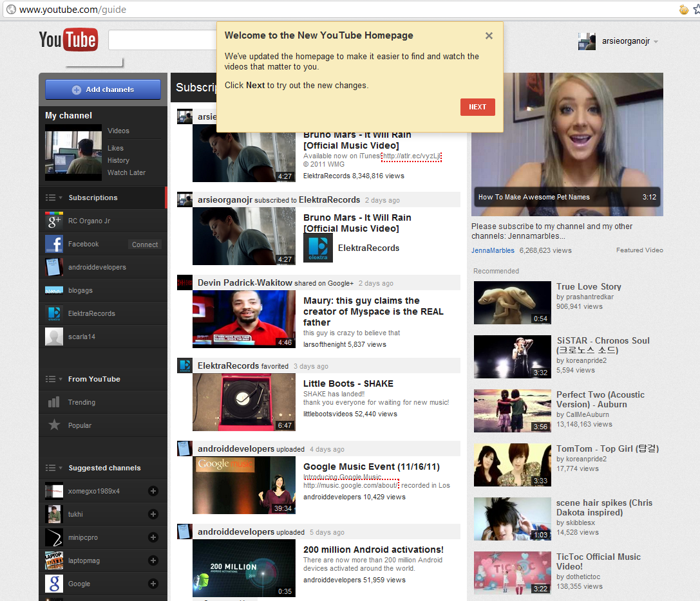Viewport: 700px width, 601px height.
Task: Open the Maury Myspace video thumbnail
Action: (244, 319)
